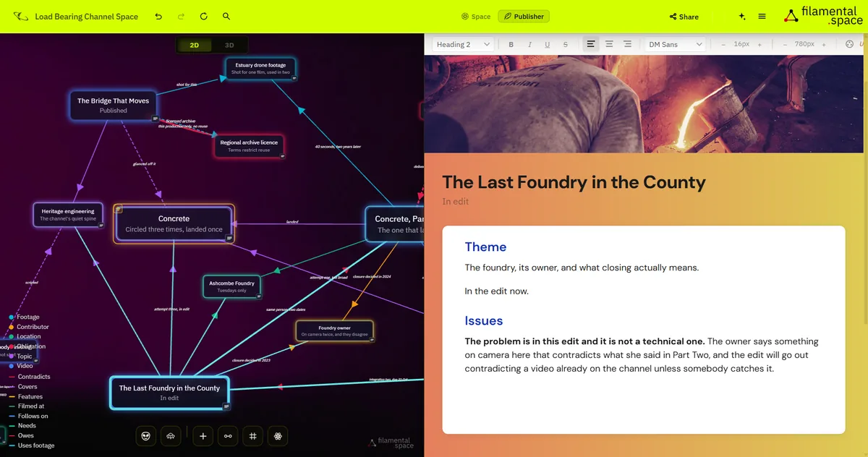Click the 'In the edit now.' paragraph

click(x=496, y=291)
